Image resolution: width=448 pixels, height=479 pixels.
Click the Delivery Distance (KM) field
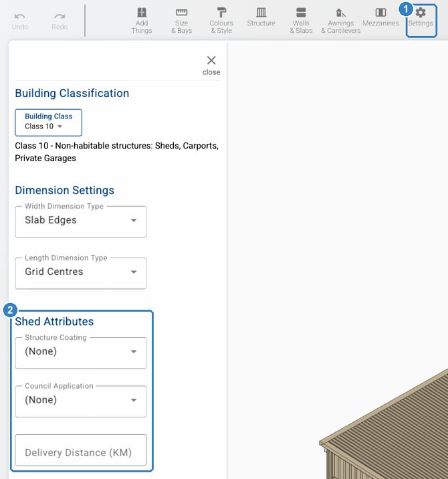(x=81, y=450)
